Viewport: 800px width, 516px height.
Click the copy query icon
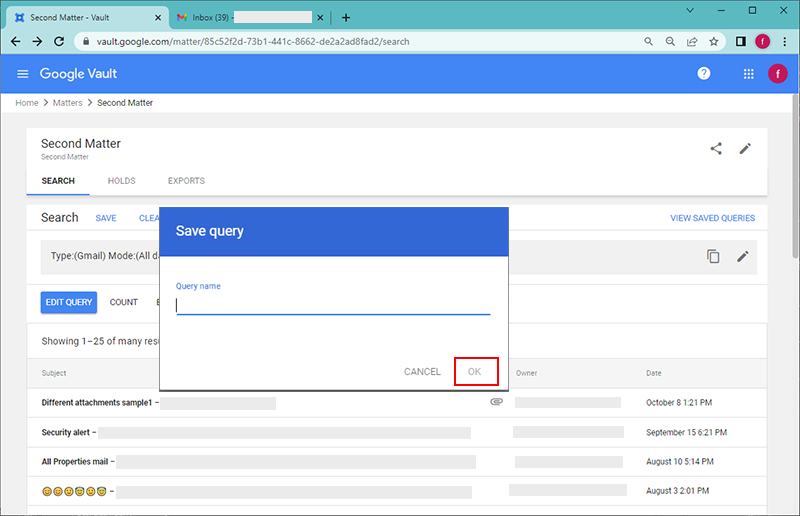point(713,256)
